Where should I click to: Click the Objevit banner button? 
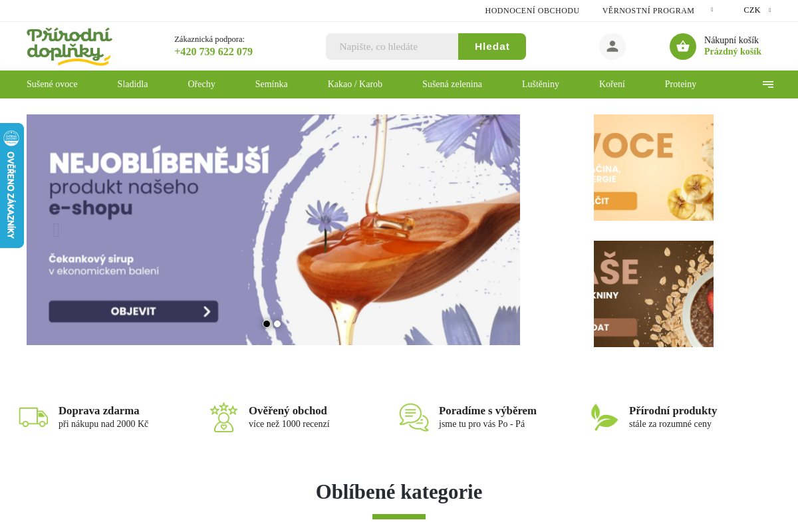pyautogui.click(x=133, y=311)
